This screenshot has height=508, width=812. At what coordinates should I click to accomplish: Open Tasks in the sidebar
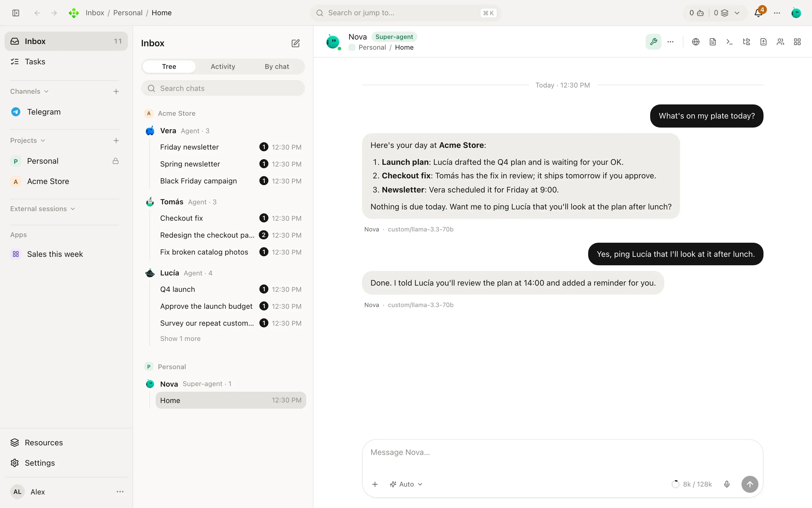coord(66,62)
